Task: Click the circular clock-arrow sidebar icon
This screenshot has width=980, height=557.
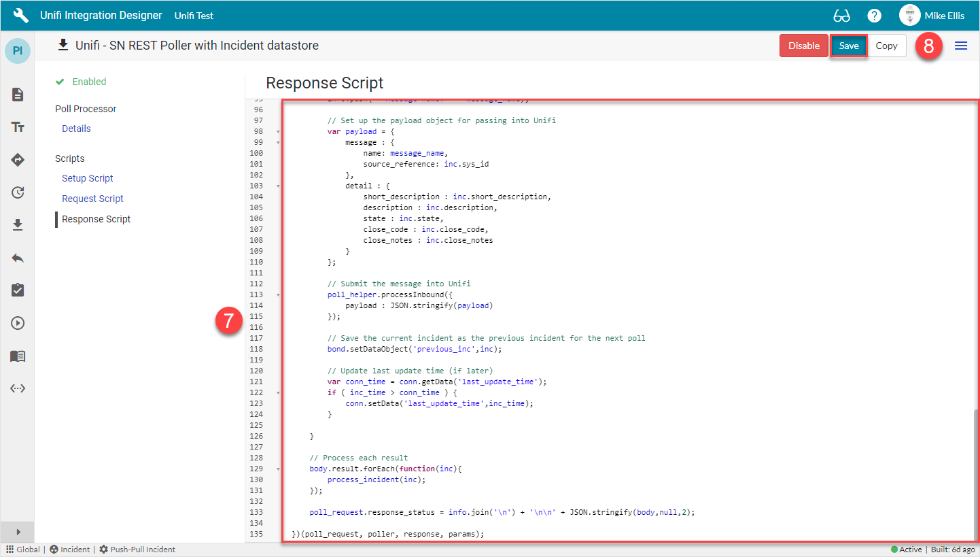Action: (18, 192)
